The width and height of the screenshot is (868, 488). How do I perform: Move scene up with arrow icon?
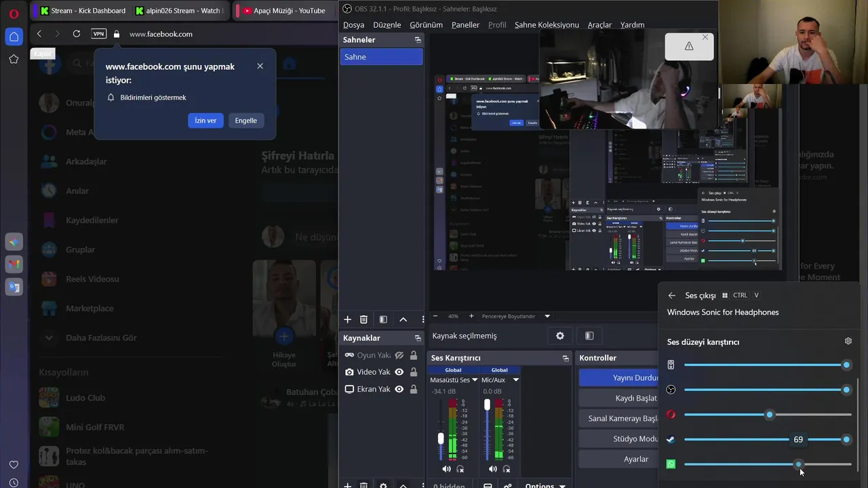[403, 319]
